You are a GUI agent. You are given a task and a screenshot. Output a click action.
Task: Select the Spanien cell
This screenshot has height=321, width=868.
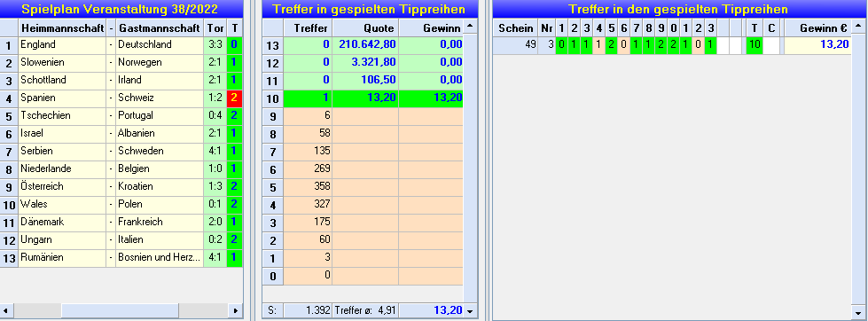coord(62,98)
